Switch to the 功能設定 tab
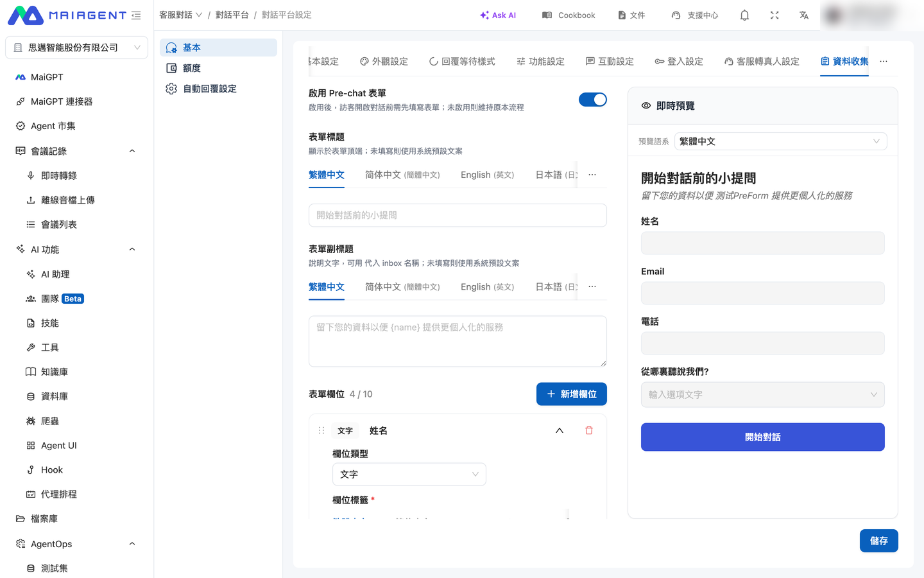Screen dimensions: 924x578 click(x=540, y=62)
